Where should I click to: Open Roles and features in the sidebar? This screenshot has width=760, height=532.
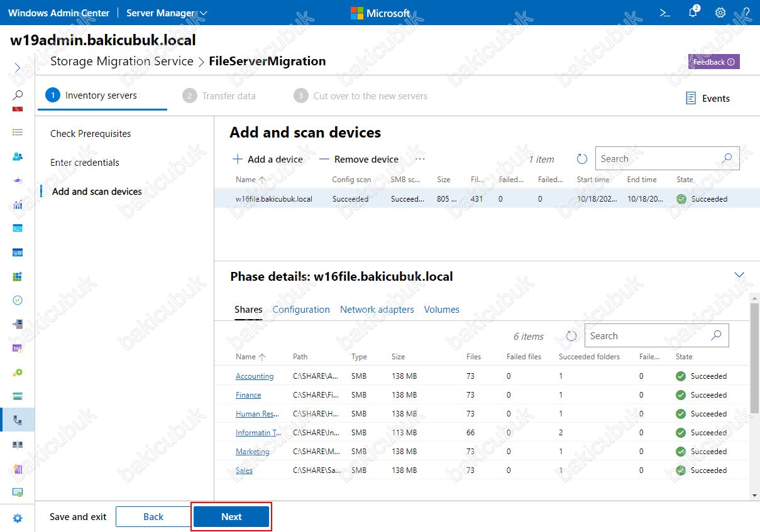[18, 324]
